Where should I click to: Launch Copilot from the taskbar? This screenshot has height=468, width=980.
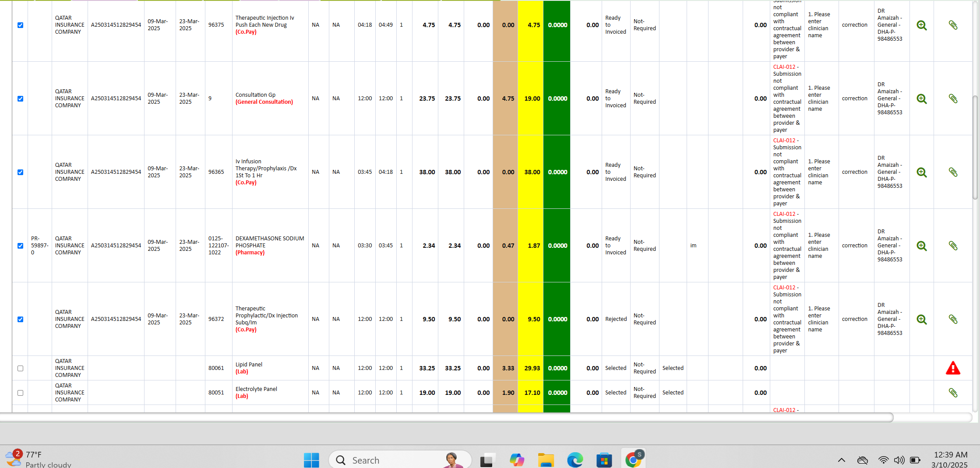[517, 460]
